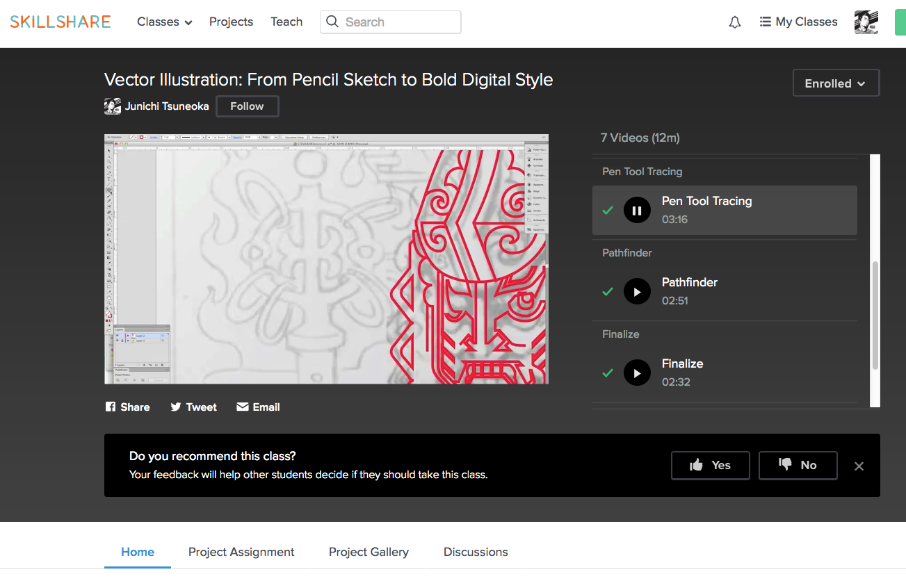Screen dimensions: 906x588
Task: Open the Discussions tab
Action: click(x=476, y=552)
